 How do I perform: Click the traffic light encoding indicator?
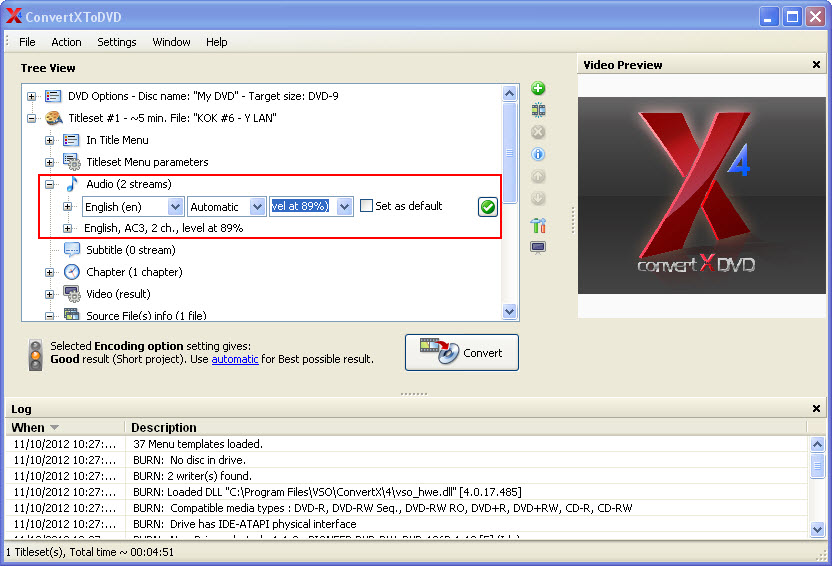pyautogui.click(x=36, y=355)
